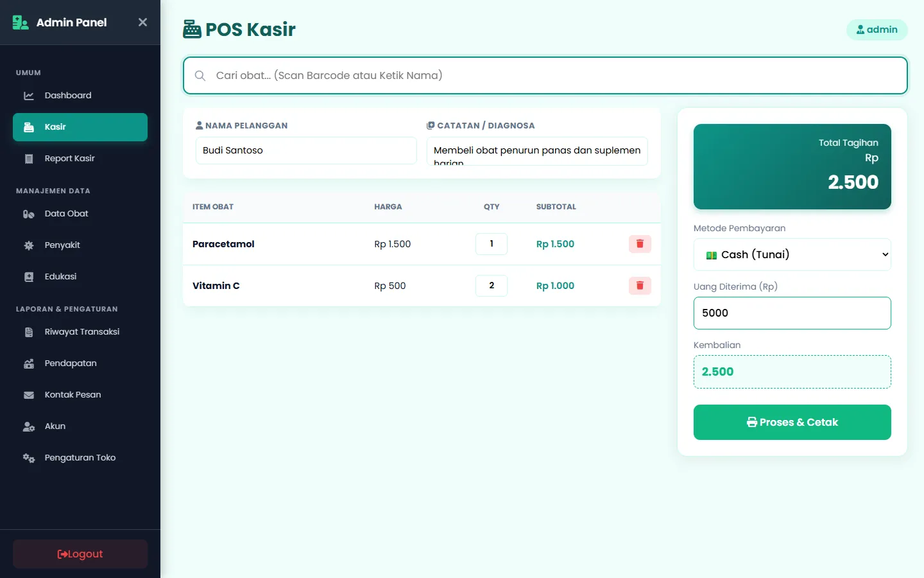The image size is (924, 578).
Task: Click the notes icon beside Catatan / Diagnosa
Action: click(431, 125)
